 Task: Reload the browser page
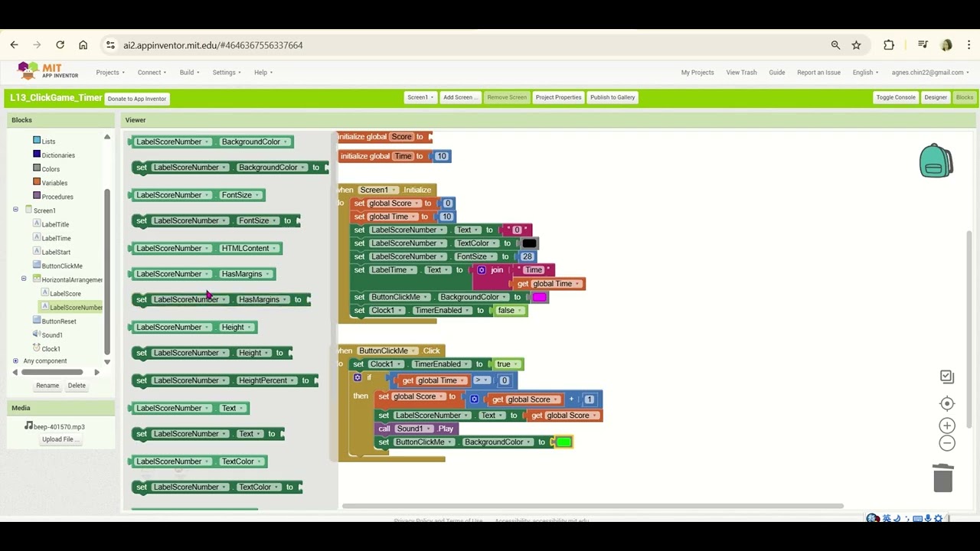[60, 45]
